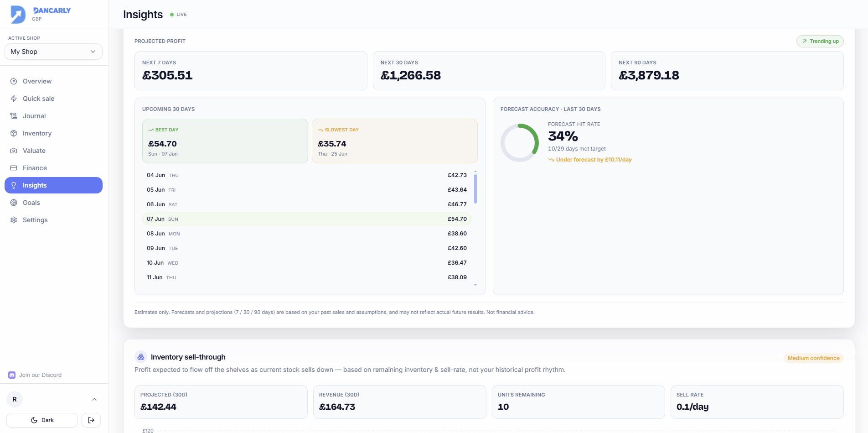Screen dimensions: 868x433
Task: Click the Under forecast downtrend icon
Action: point(551,160)
